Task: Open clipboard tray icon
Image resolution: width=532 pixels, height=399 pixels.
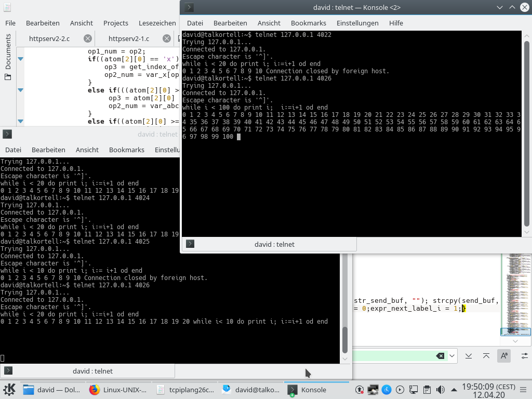Action: 427,390
